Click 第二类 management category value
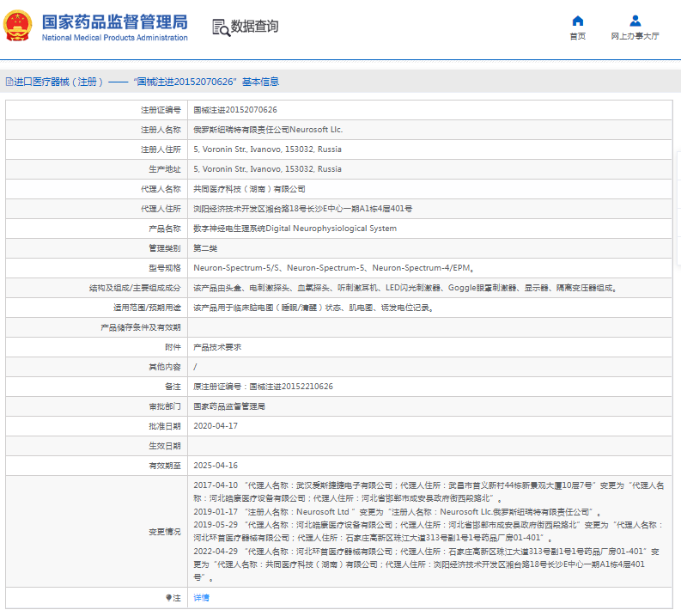This screenshot has width=681, height=616. pos(205,248)
